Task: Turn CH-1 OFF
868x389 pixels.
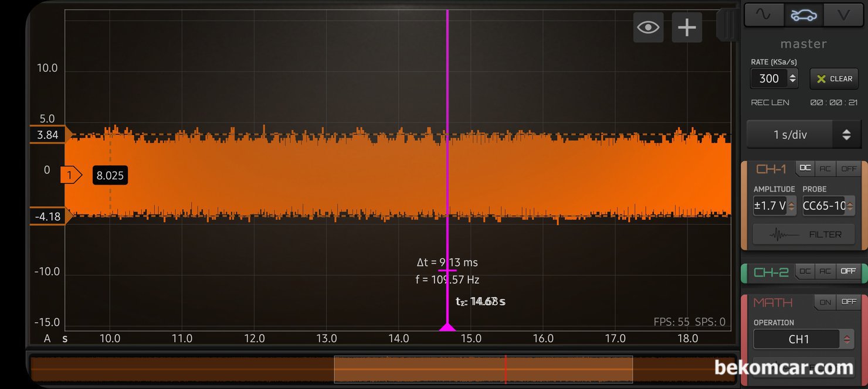Action: point(849,169)
